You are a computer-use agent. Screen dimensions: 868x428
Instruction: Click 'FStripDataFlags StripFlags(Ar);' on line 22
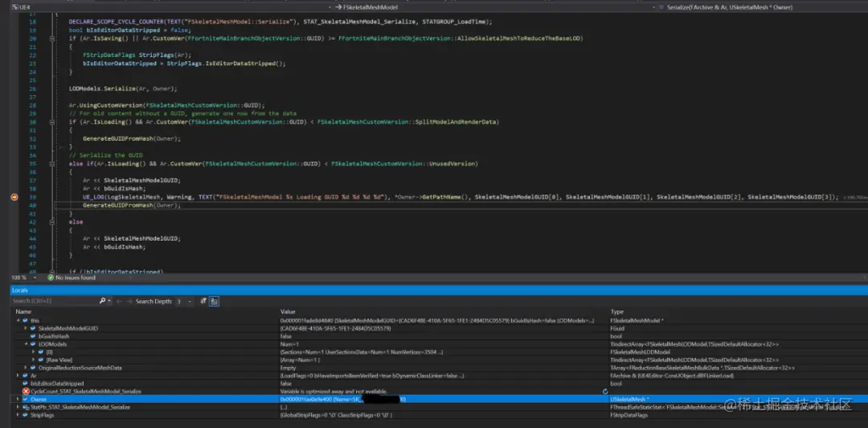[137, 56]
